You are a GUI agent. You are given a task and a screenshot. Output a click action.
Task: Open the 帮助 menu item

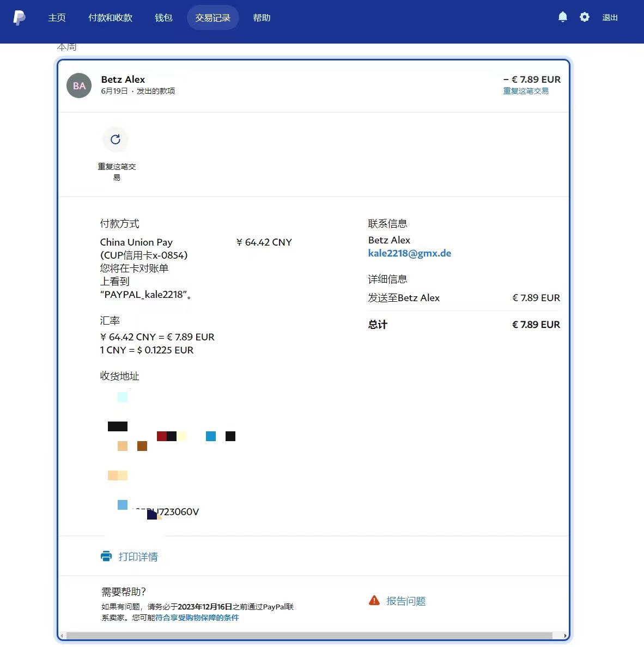click(x=262, y=17)
